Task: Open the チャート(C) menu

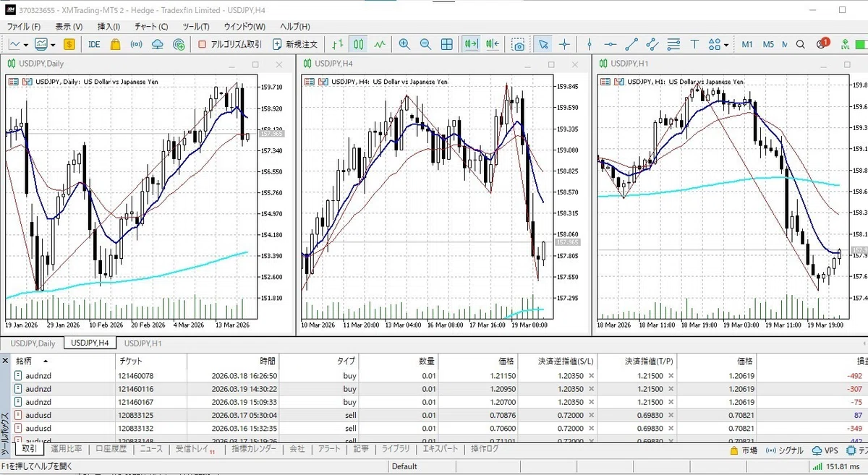Action: (x=151, y=27)
